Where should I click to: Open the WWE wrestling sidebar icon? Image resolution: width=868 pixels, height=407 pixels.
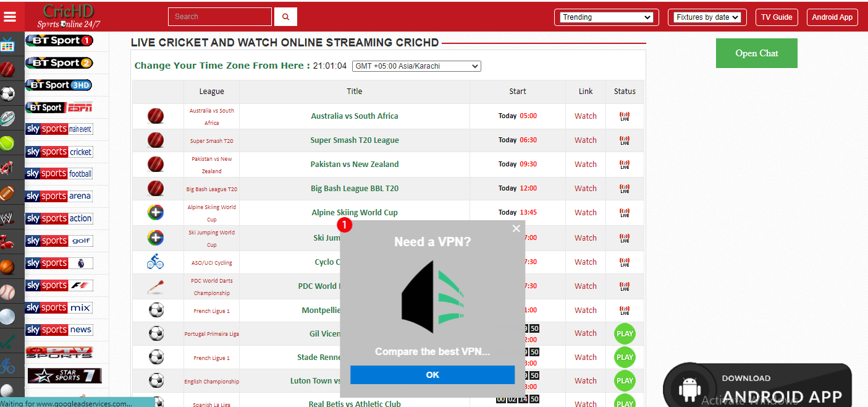point(7,218)
